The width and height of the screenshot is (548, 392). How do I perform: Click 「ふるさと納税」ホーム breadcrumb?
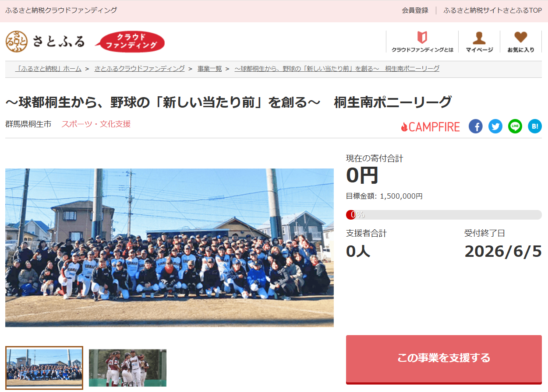pos(48,69)
